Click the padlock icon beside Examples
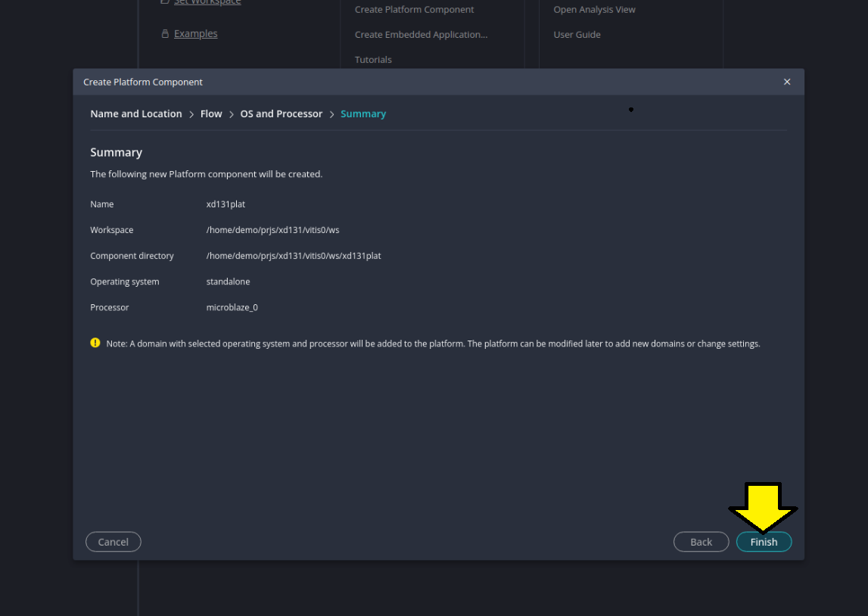The height and width of the screenshot is (616, 868). (164, 33)
